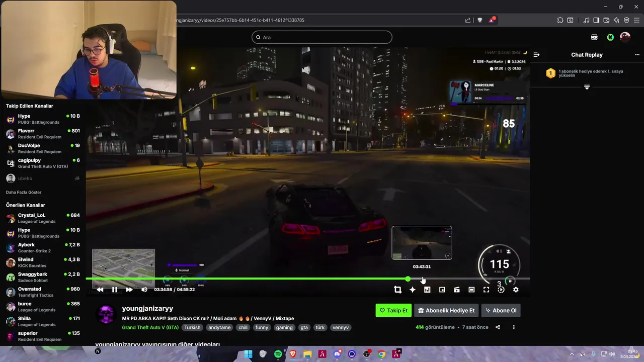Click the gold rank 1 gift badge
The height and width of the screenshot is (362, 644).
coord(550,73)
